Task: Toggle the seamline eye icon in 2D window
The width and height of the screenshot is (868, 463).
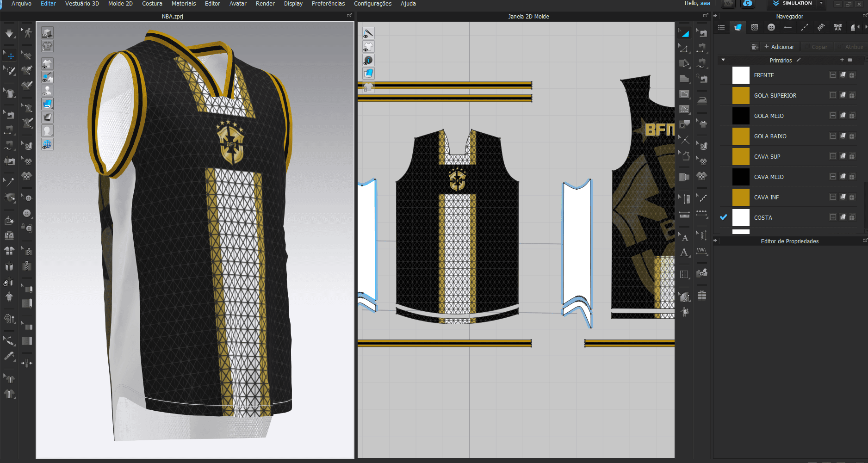Action: 368,33
